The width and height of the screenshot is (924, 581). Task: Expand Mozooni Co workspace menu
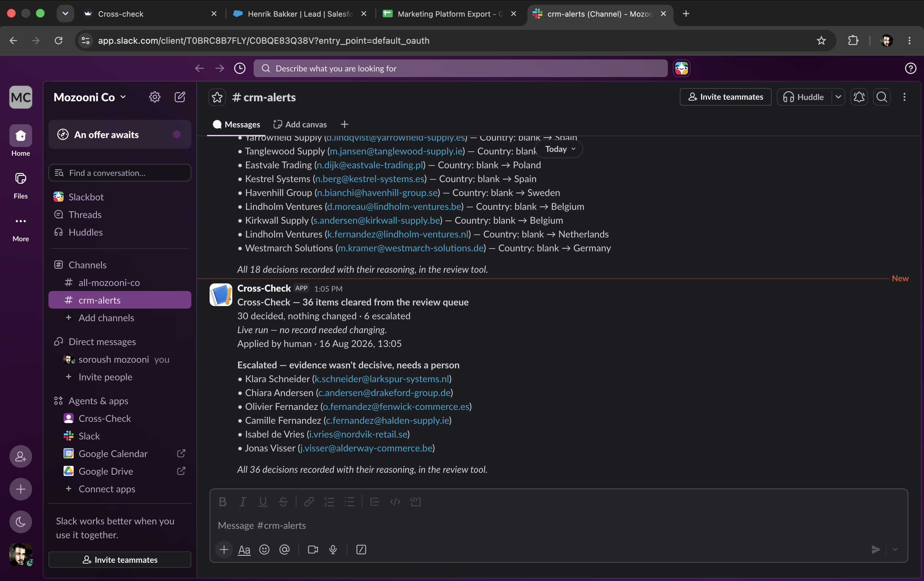point(90,97)
